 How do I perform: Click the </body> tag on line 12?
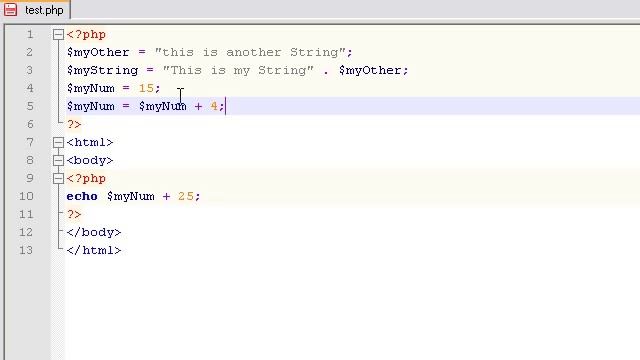click(x=94, y=232)
